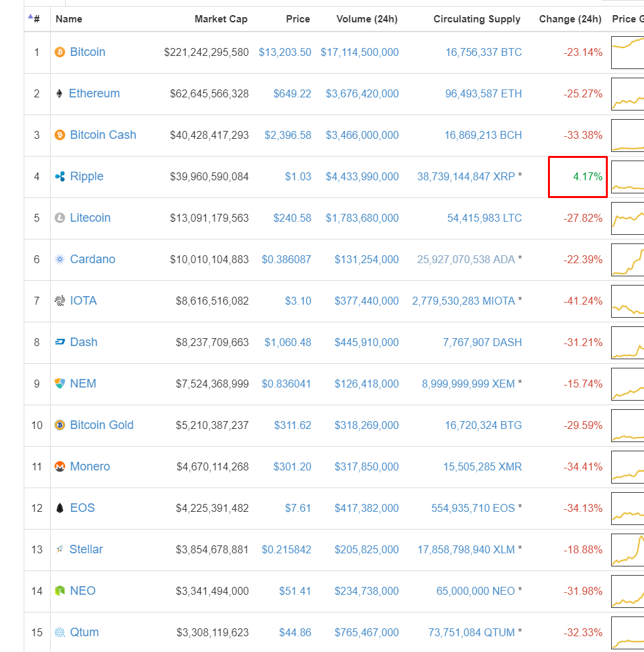This screenshot has width=644, height=652.
Task: Open the IOTA name link
Action: pyautogui.click(x=83, y=301)
